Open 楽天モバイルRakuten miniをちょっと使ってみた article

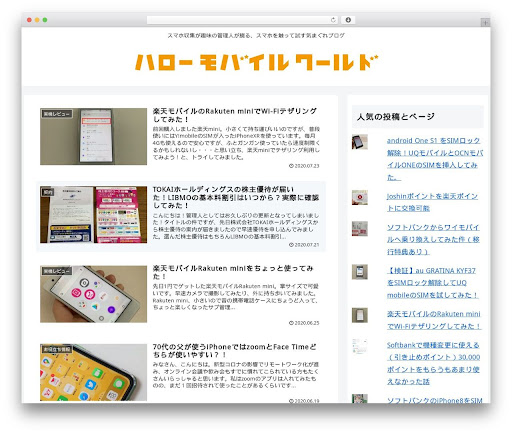tap(233, 272)
